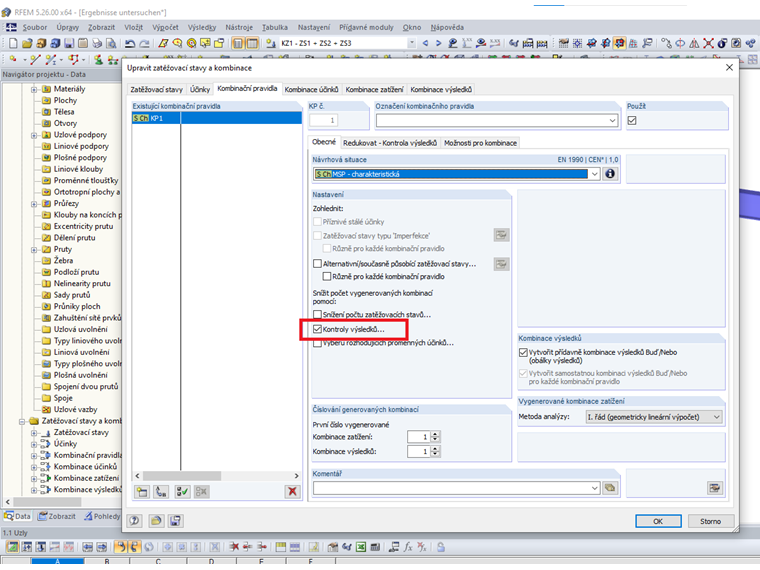
Task: Click the Save diskette icon in the toolbar
Action: [69, 43]
